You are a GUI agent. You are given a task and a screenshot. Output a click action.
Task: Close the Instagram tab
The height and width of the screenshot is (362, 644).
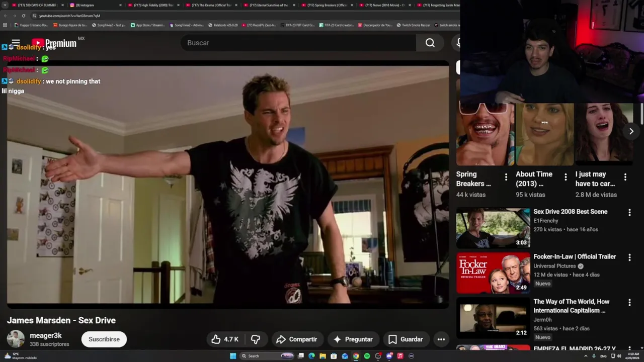(120, 5)
